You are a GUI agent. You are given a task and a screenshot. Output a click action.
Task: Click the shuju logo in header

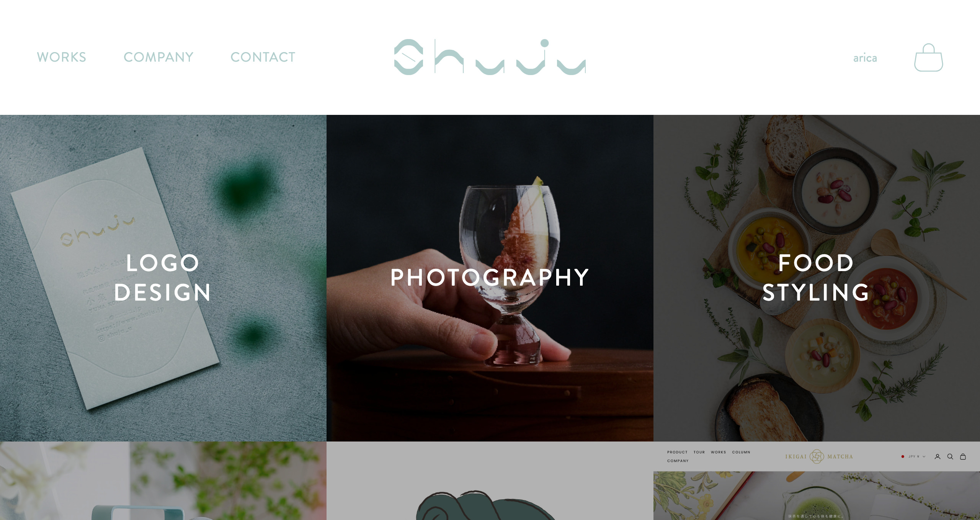(x=490, y=57)
